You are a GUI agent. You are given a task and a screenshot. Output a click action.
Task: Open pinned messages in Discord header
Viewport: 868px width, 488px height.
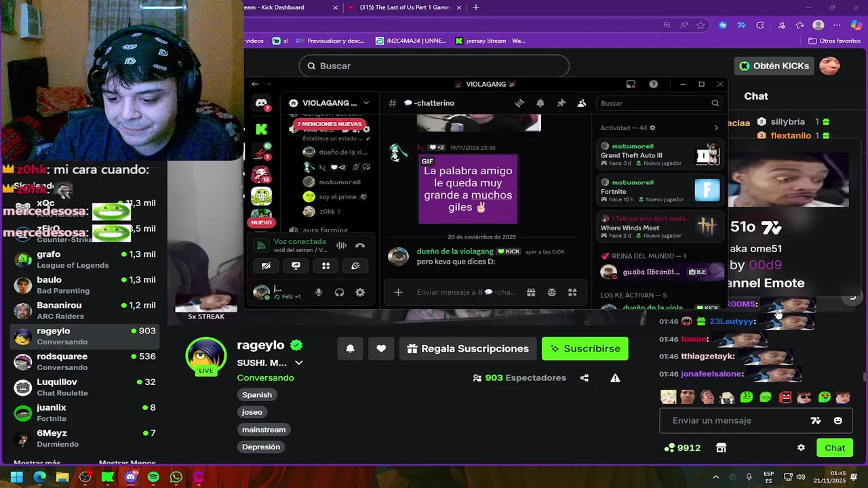[561, 103]
